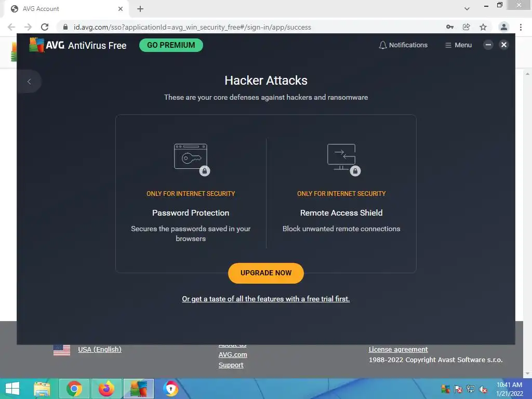Viewport: 532px width, 399px height.
Task: Go back with the left arrow
Action: tap(29, 82)
